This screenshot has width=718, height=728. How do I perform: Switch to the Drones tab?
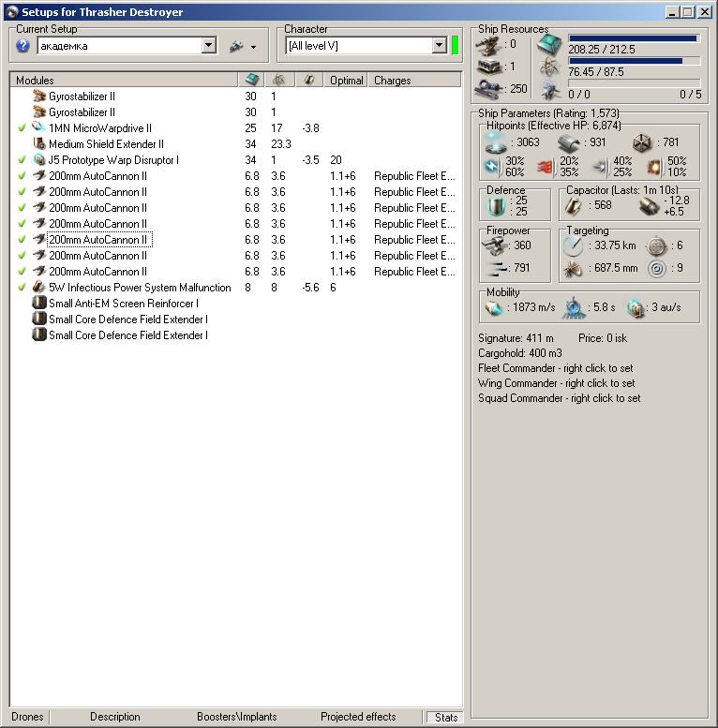click(27, 717)
